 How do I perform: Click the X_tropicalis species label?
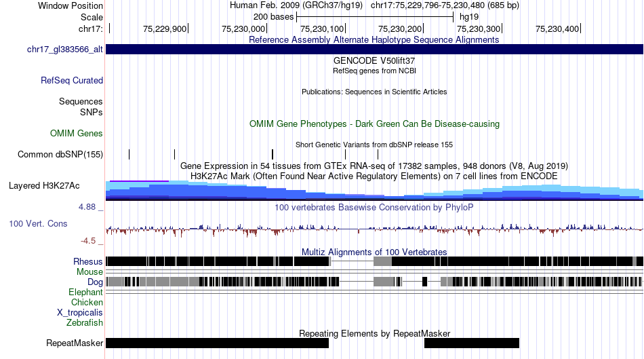(80, 313)
